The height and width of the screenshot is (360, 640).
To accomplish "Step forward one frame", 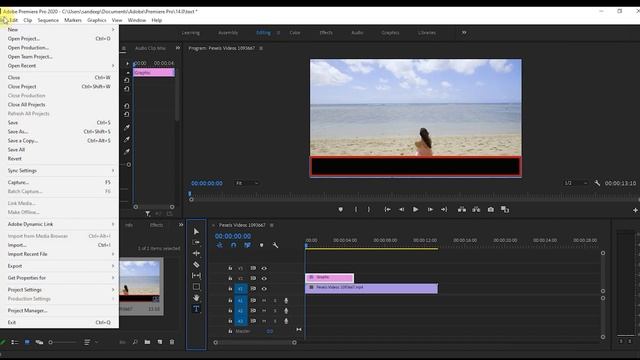I will click(430, 209).
